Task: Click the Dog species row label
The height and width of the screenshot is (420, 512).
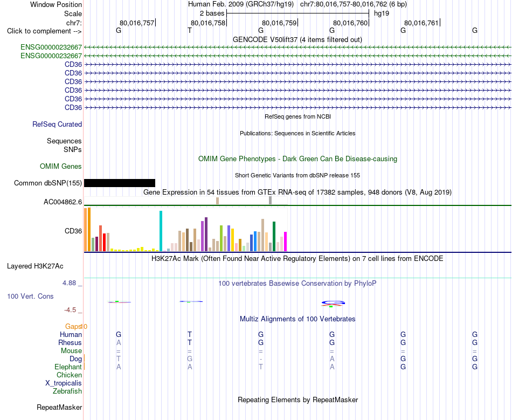Action: pos(75,359)
